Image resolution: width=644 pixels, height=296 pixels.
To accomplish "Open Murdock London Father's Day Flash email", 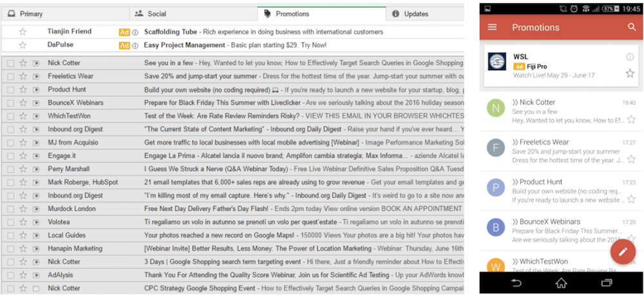I will (x=232, y=209).
